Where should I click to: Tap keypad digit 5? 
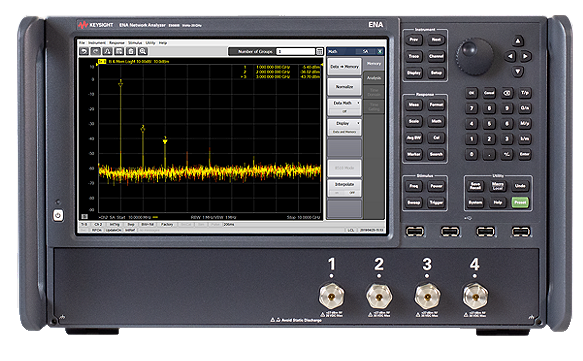[489, 124]
